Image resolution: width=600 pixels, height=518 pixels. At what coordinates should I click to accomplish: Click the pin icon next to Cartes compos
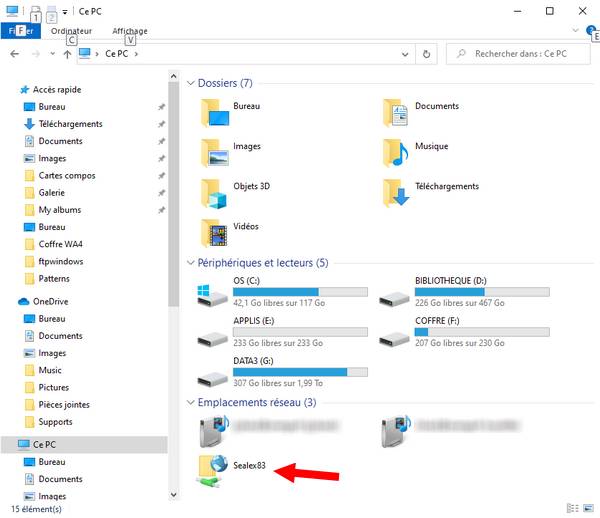tap(161, 176)
